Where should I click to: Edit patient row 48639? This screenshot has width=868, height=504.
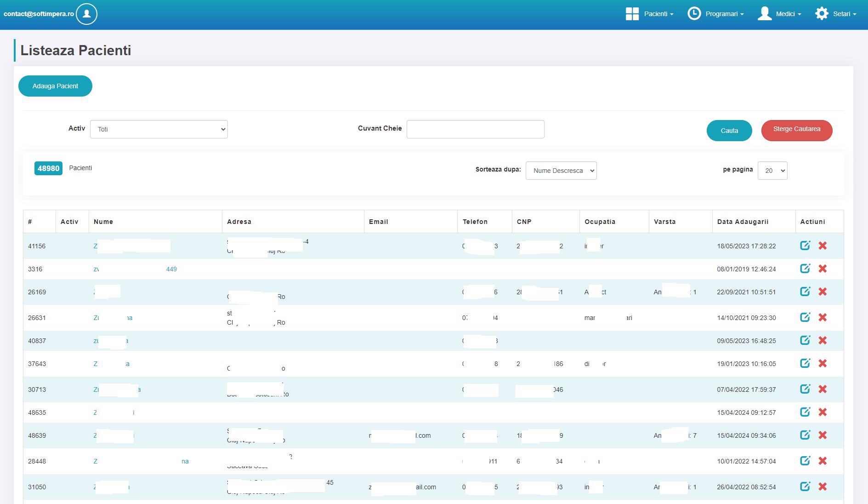[805, 435]
